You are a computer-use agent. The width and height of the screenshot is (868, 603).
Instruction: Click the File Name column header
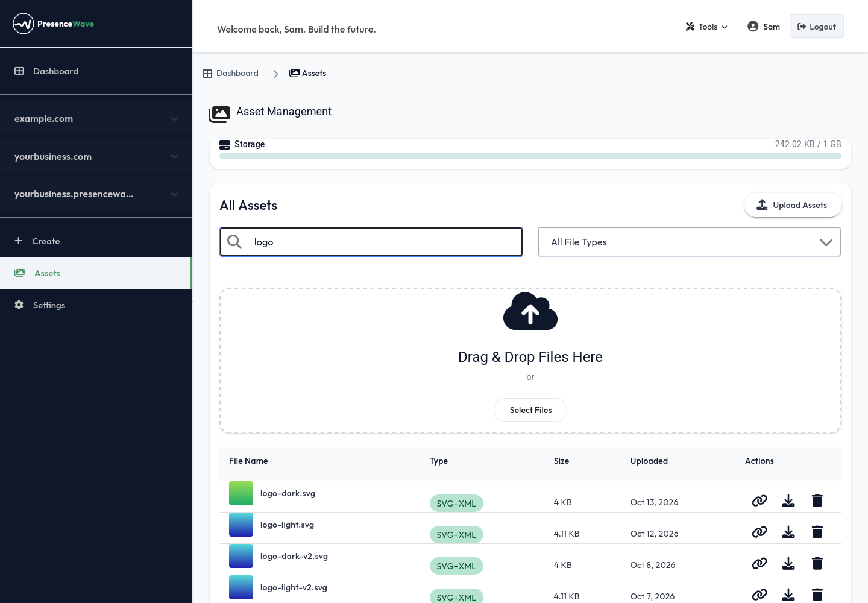(248, 461)
